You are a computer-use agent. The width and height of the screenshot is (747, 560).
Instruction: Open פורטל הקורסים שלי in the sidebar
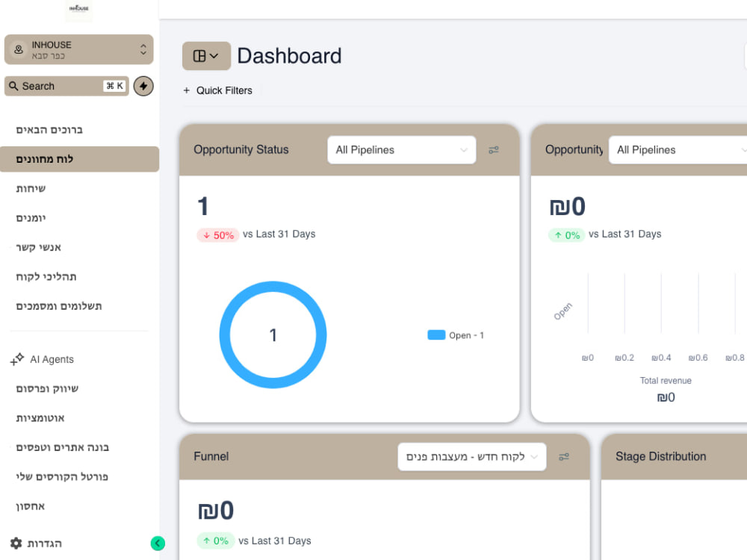tap(62, 477)
